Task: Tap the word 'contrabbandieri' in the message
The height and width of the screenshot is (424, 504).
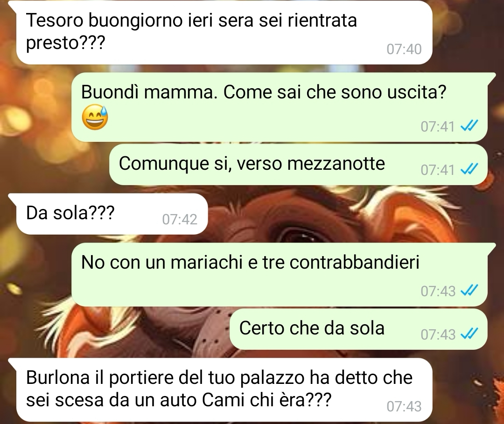Action: 355,262
